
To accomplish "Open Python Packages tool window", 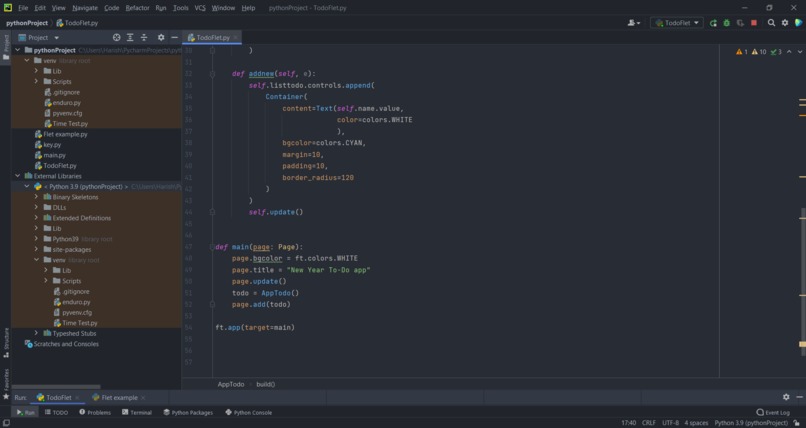I will (188, 412).
